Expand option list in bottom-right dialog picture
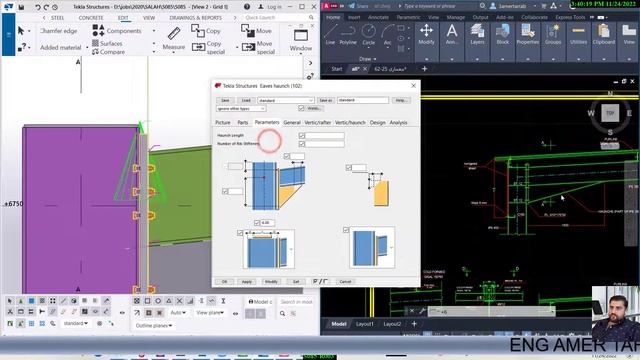Screen dimensions: 640x360 tap(391, 248)
